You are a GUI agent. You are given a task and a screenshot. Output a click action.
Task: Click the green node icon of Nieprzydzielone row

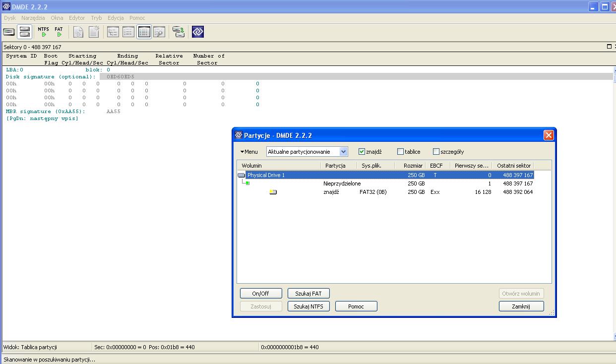(247, 183)
